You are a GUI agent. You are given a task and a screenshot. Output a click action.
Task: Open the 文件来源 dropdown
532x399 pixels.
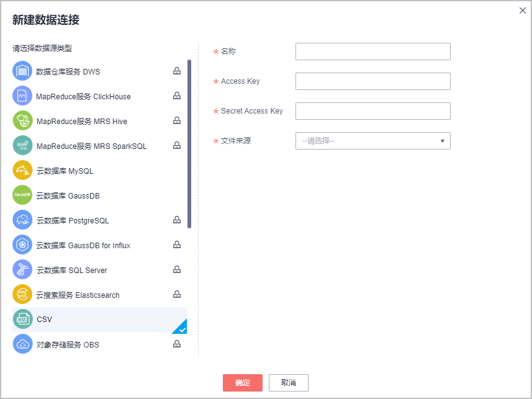(x=373, y=141)
